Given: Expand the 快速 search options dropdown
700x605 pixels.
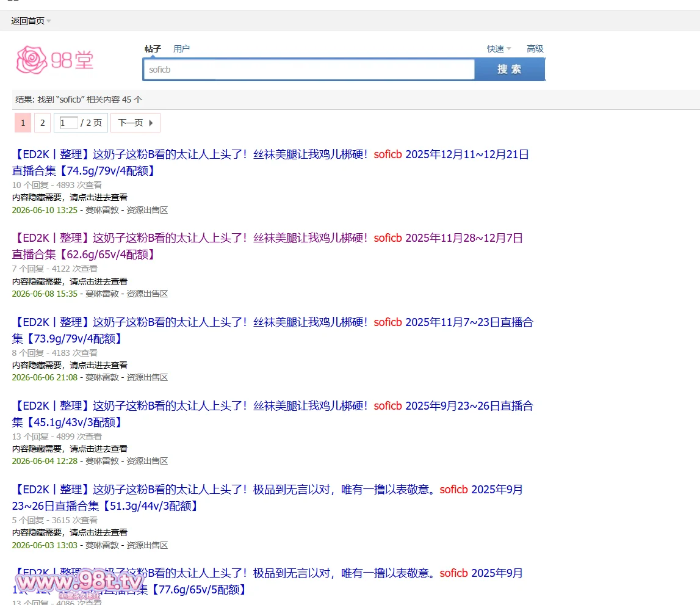Looking at the screenshot, I should click(x=499, y=49).
